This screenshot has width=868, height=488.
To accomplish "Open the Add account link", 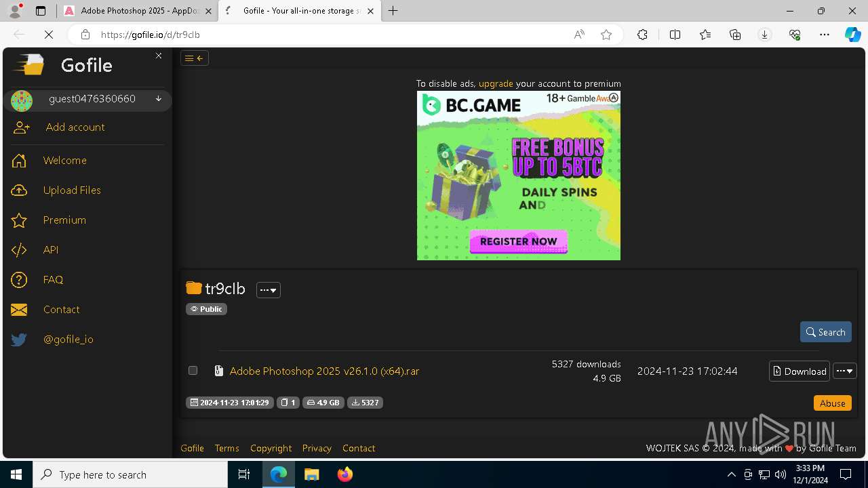I will point(75,127).
